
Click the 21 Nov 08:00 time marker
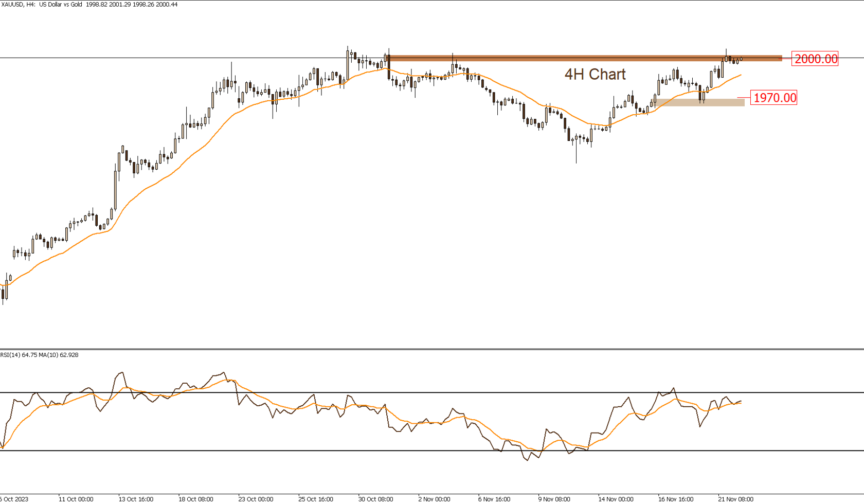click(x=736, y=499)
